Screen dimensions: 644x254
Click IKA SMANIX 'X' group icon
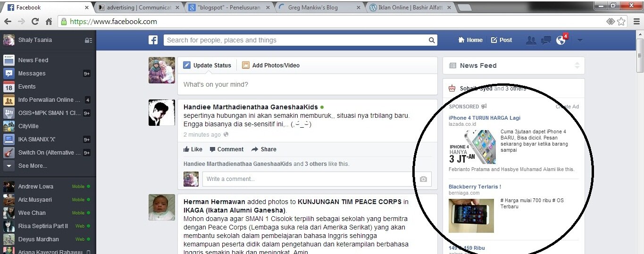coord(9,139)
